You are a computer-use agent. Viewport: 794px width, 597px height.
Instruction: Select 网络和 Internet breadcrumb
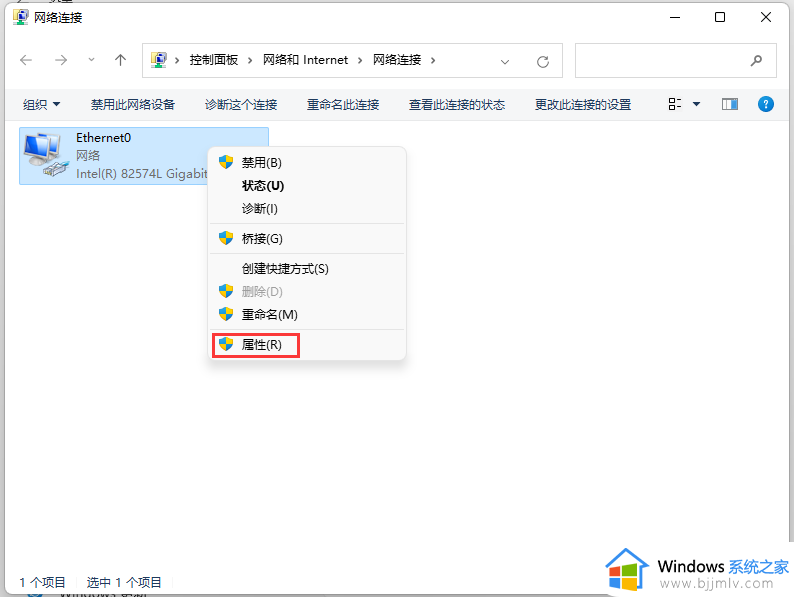(x=305, y=60)
